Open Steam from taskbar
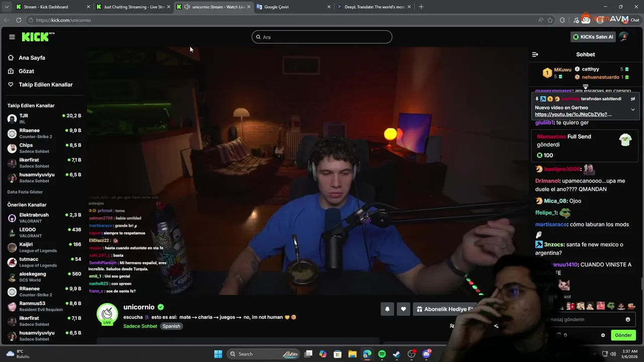The width and height of the screenshot is (644, 362). point(396,354)
